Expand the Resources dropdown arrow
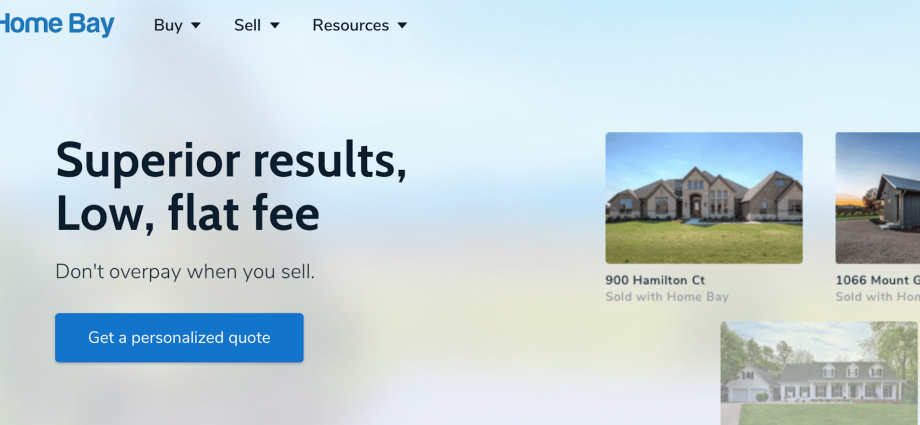 pos(402,25)
